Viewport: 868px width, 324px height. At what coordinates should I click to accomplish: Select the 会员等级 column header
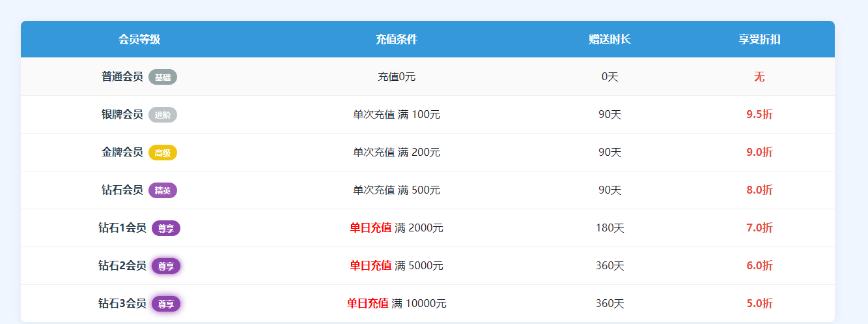point(139,39)
